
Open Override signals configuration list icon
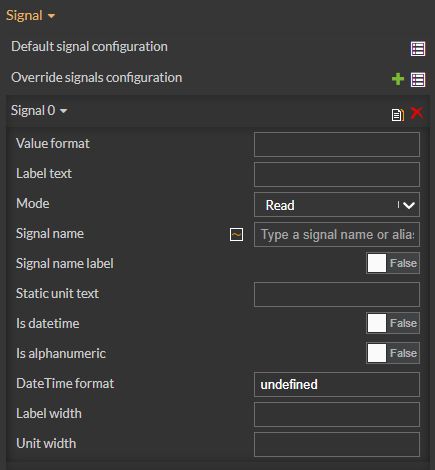(418, 80)
